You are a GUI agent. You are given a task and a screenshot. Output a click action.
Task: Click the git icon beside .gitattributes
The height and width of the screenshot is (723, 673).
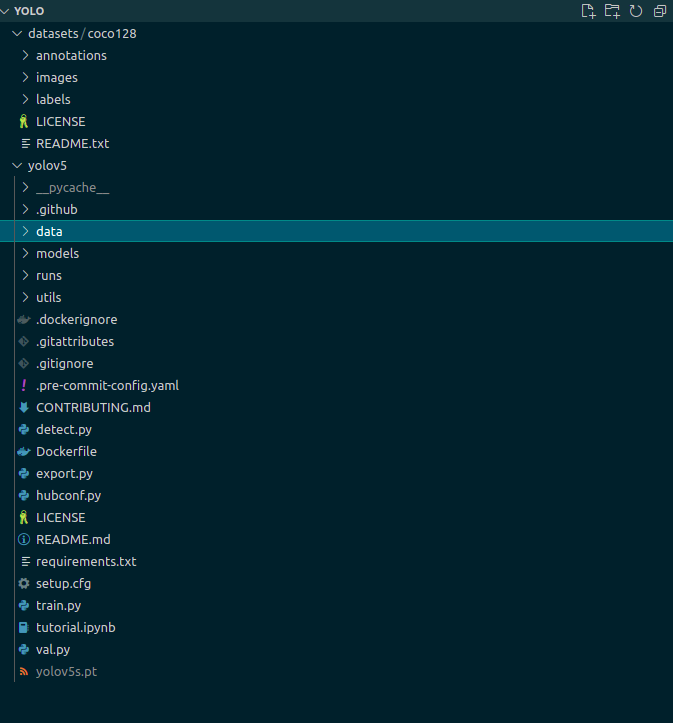click(24, 341)
